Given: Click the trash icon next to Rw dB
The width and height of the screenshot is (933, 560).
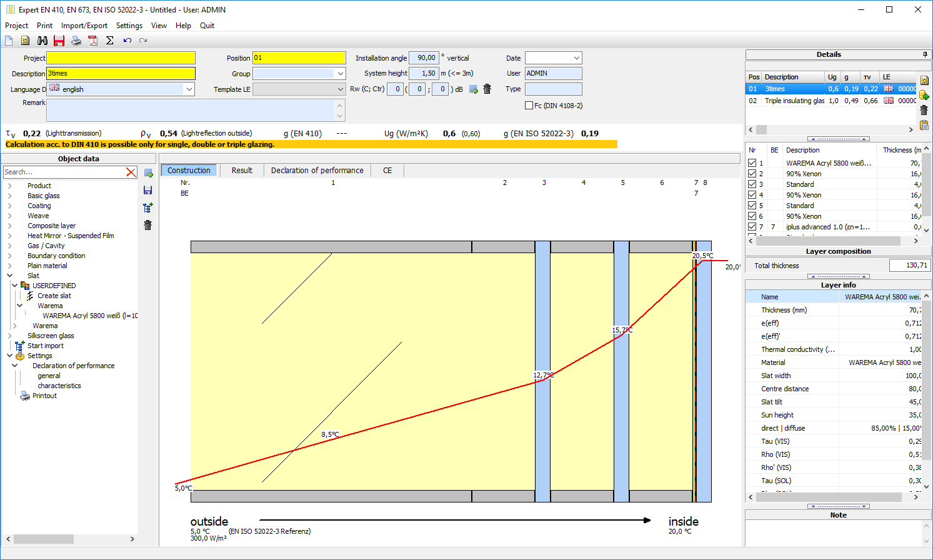Looking at the screenshot, I should pyautogui.click(x=487, y=89).
